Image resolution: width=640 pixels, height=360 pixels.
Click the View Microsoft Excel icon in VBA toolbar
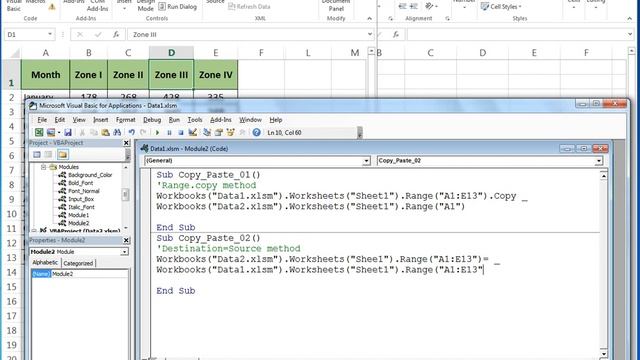point(39,132)
